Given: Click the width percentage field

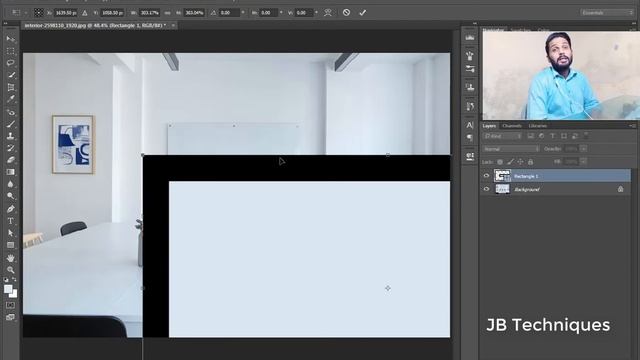Looking at the screenshot, I should point(150,13).
